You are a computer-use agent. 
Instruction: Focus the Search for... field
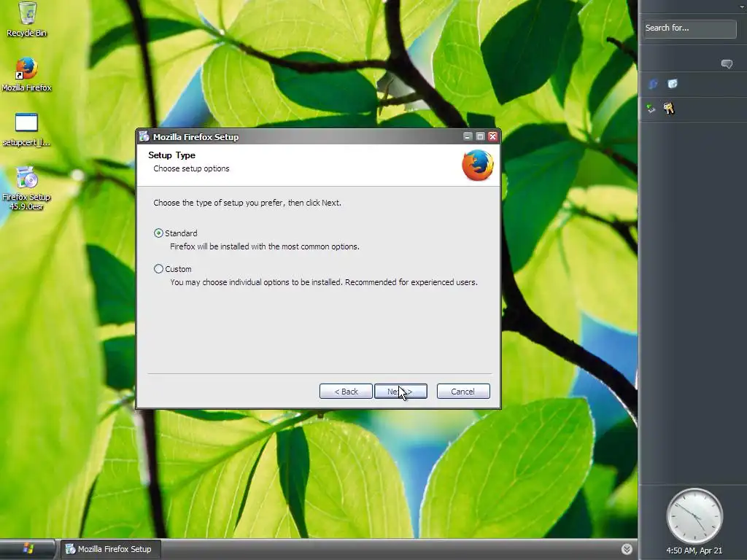point(689,28)
